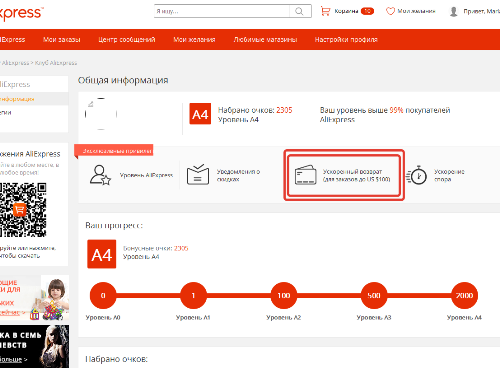Click the red exclusive privileges ribbon label
500x368 pixels.
(x=114, y=151)
